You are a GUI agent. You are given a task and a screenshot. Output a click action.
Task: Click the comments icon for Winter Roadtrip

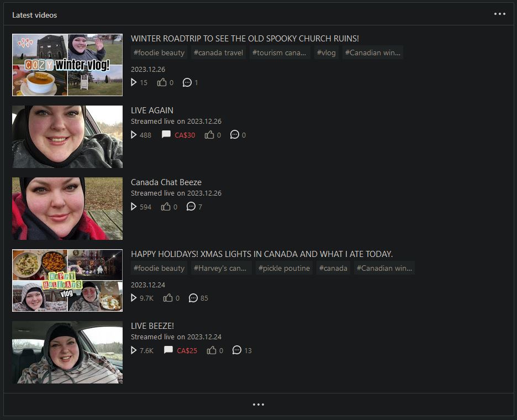(187, 82)
